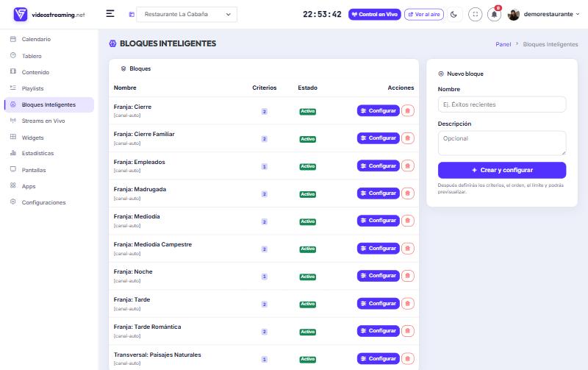Delete the Franja: Tarde Romántica block
Screen dimensions: 588x370
[x=408, y=331]
